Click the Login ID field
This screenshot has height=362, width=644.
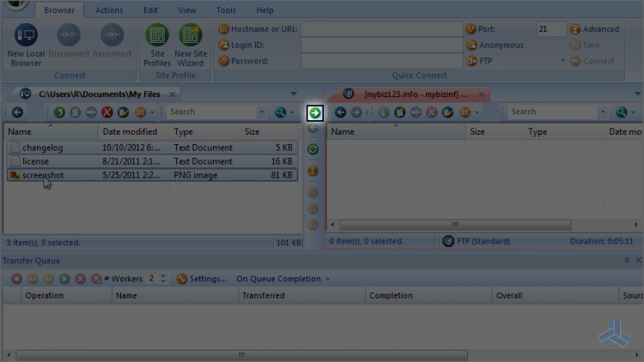tap(381, 45)
